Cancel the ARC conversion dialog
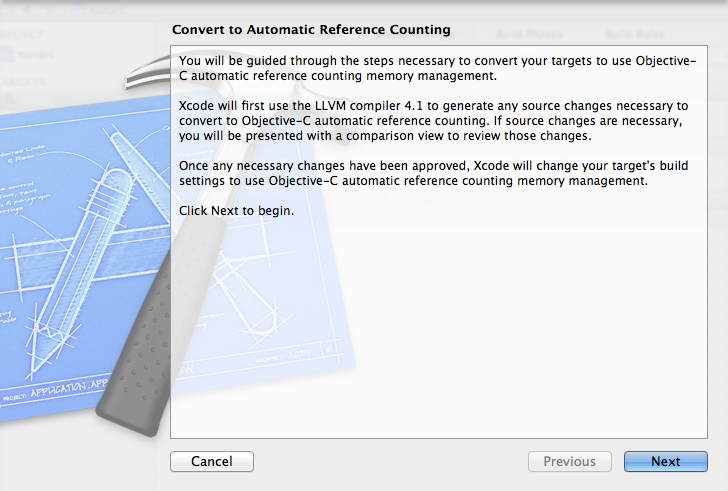Image resolution: width=728 pixels, height=491 pixels. 212,461
